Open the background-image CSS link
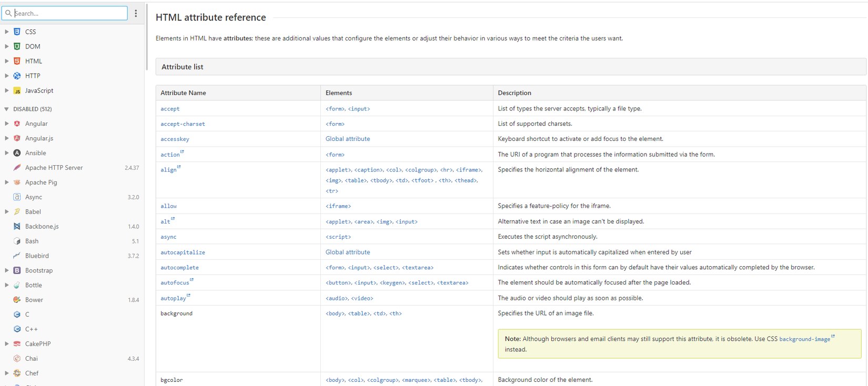Screen dimensions: 868x386 tap(804, 339)
